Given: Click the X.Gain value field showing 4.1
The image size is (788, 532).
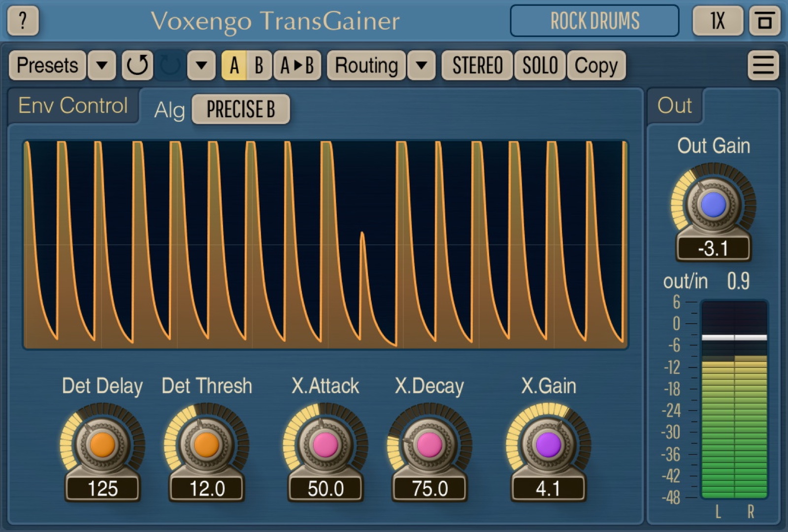Looking at the screenshot, I should 548,489.
